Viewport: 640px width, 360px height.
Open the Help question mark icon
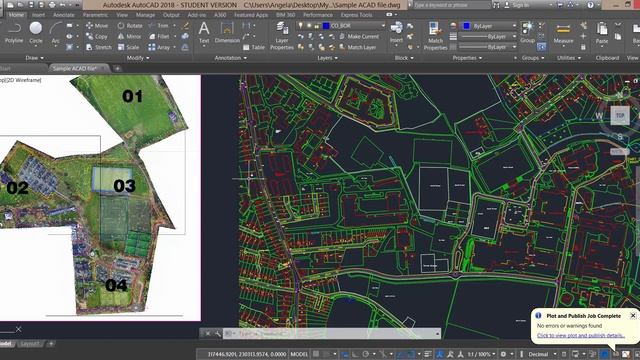pyautogui.click(x=590, y=5)
